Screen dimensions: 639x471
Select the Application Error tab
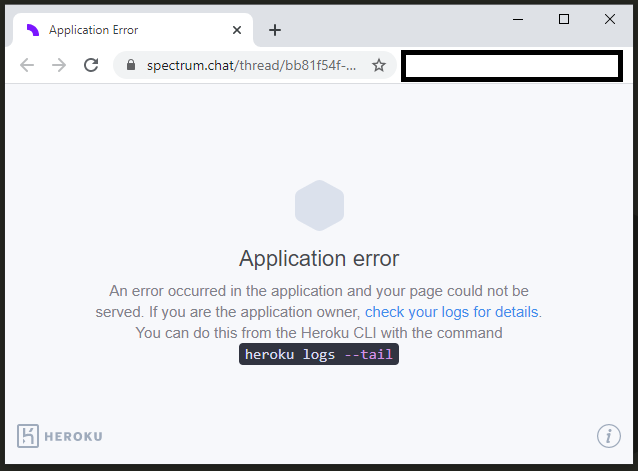[x=133, y=30]
